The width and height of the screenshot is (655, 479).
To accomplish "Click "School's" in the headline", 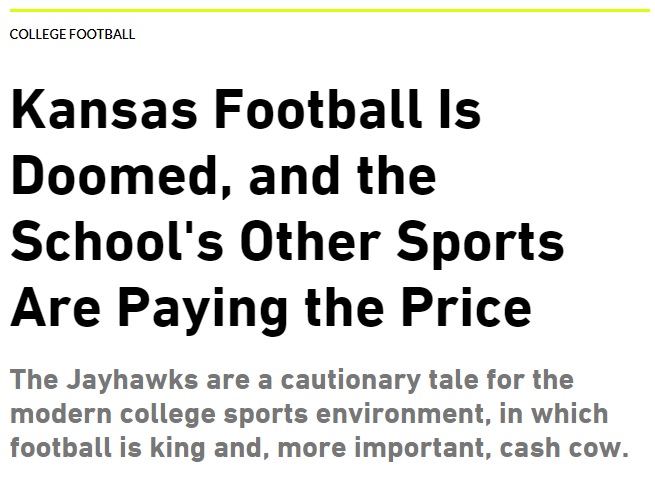I will [134, 242].
